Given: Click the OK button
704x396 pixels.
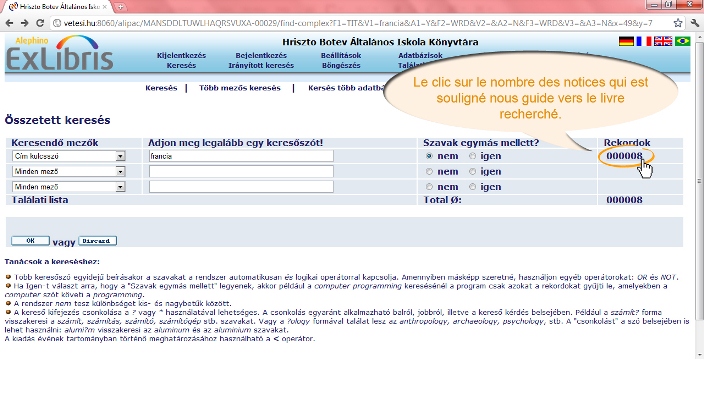Looking at the screenshot, I should (30, 241).
